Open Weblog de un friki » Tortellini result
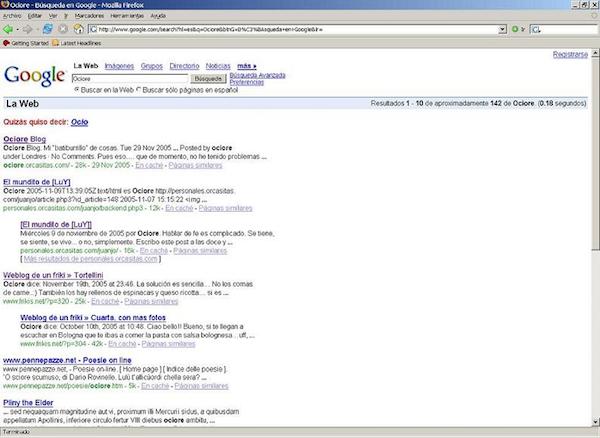The image size is (600, 438). pyautogui.click(x=53, y=275)
